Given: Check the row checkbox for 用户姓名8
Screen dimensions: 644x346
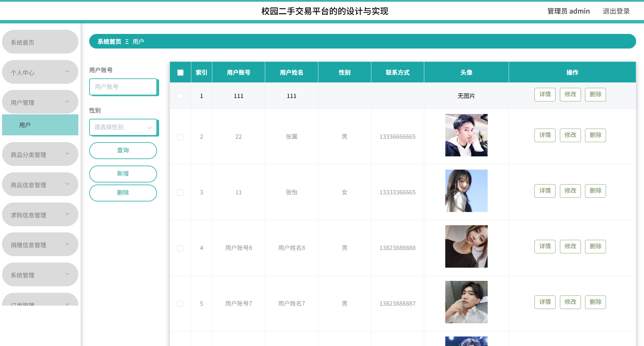Looking at the screenshot, I should (180, 248).
